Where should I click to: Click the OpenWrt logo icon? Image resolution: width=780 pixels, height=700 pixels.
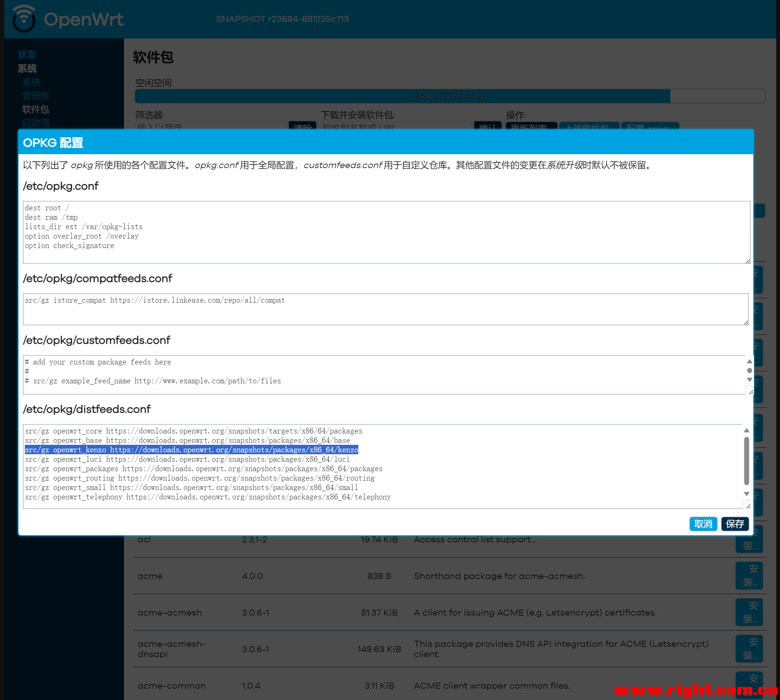[x=24, y=18]
